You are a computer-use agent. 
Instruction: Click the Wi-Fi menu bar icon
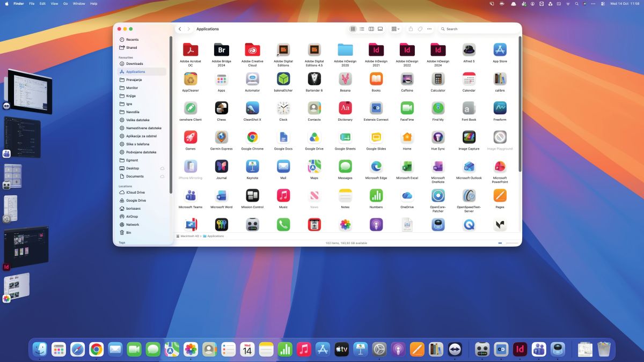568,3
